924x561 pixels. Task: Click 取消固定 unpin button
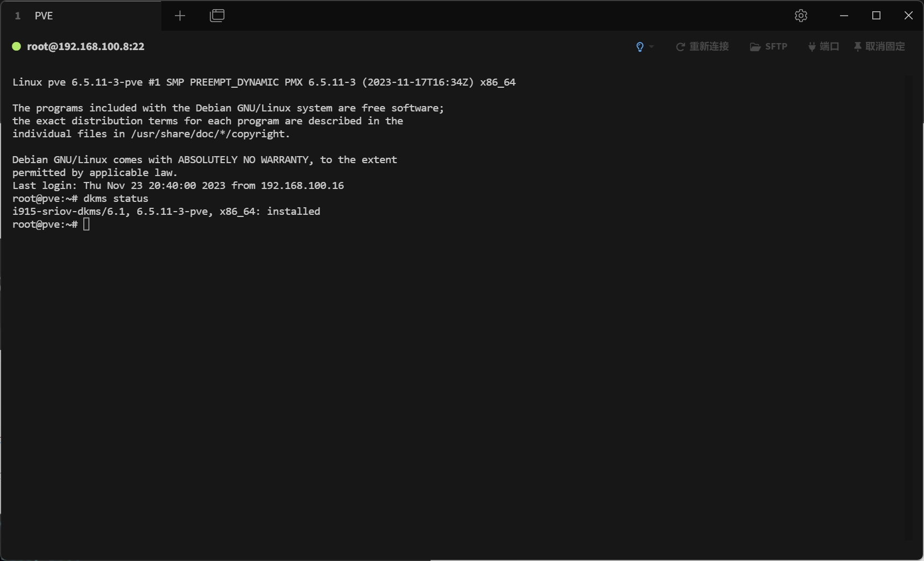point(879,47)
